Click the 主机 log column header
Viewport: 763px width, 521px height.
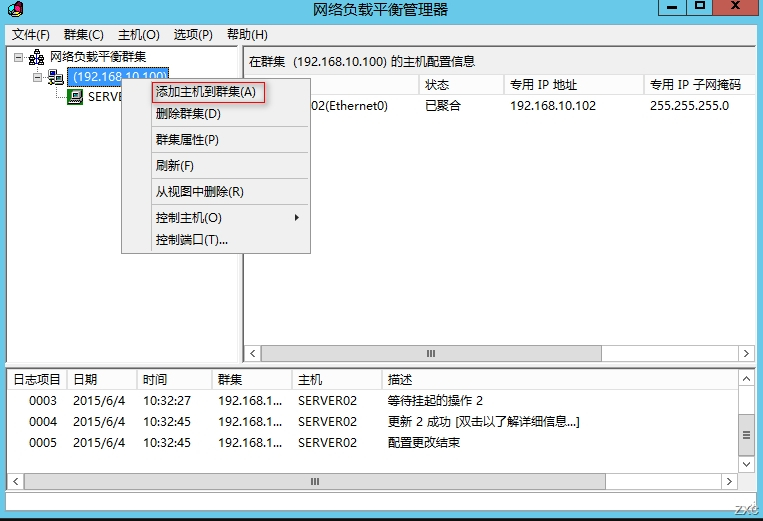[x=337, y=379]
